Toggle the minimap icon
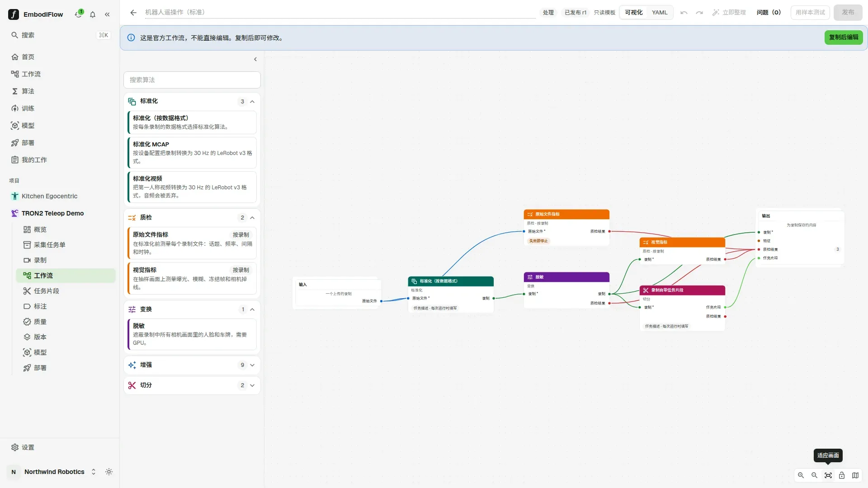Viewport: 868px width, 488px height. pos(855,475)
